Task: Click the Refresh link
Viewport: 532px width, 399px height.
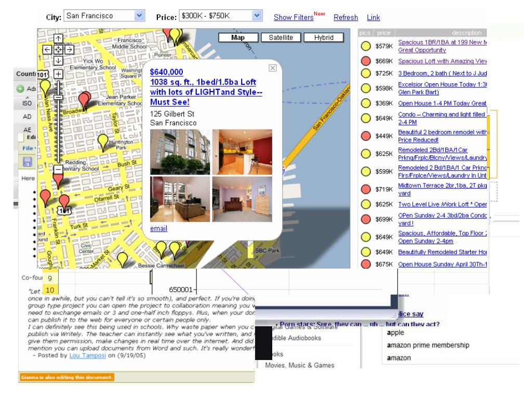Action: click(x=345, y=17)
